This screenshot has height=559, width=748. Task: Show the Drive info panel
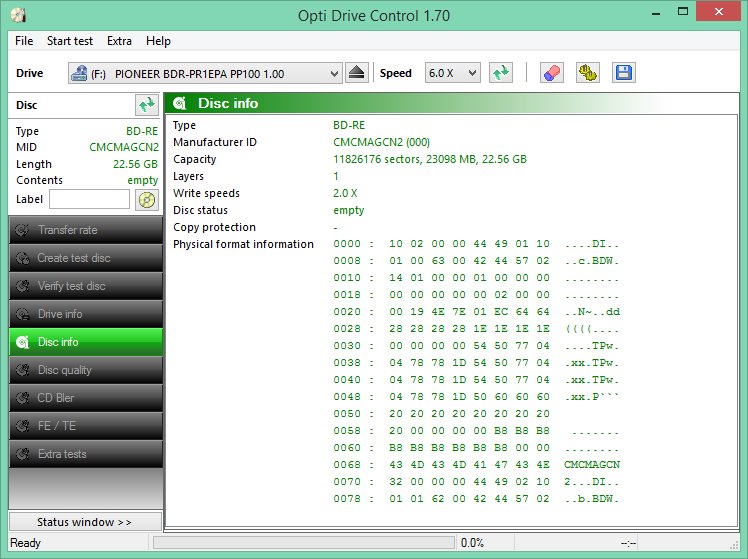(x=86, y=314)
